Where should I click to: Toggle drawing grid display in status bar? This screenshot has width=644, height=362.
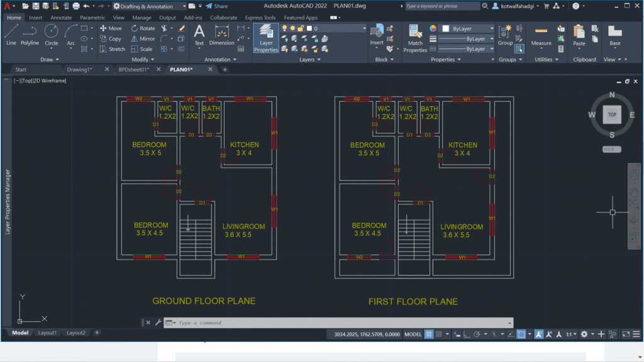[x=429, y=334]
